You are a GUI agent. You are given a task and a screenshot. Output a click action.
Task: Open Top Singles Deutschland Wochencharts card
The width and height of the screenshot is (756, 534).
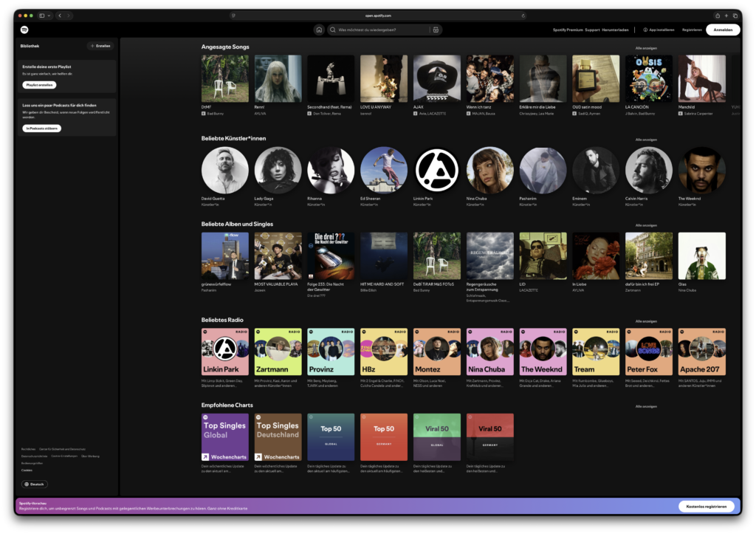[278, 437]
